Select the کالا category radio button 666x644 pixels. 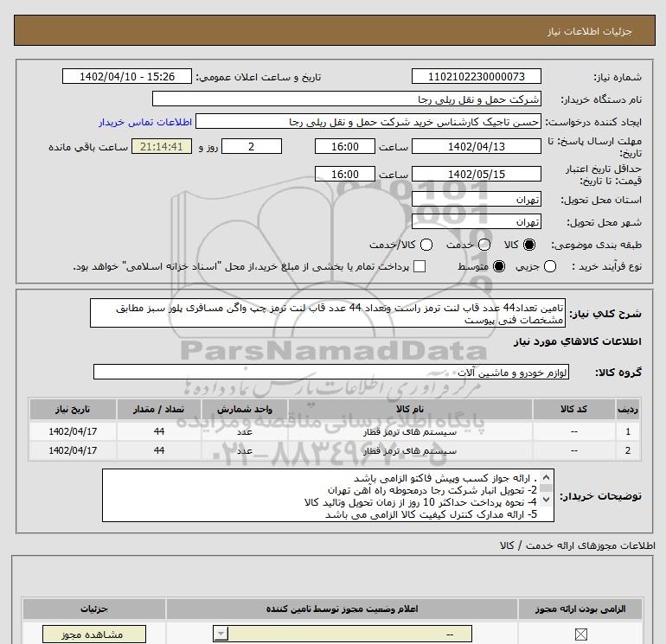pyautogui.click(x=529, y=245)
